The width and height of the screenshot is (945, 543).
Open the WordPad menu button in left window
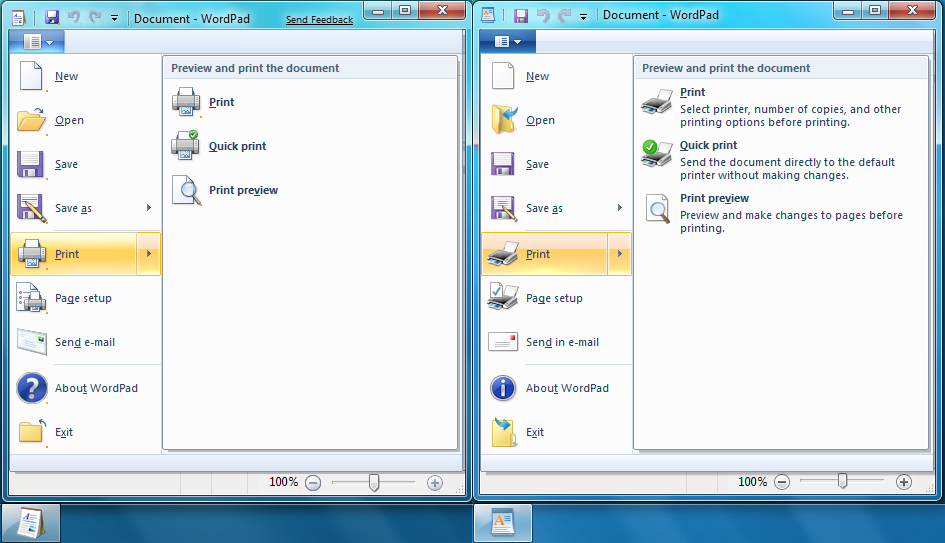(x=37, y=42)
